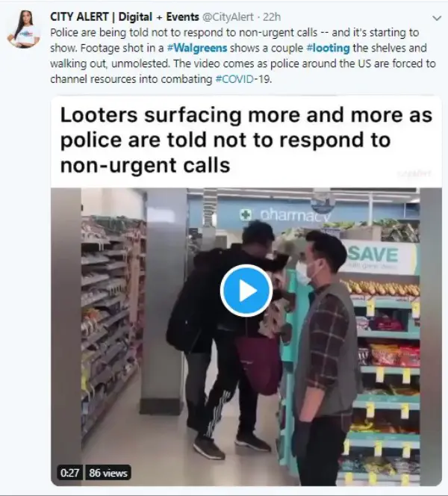Click the tweet body text about police
448x496 pixels.
click(x=243, y=56)
